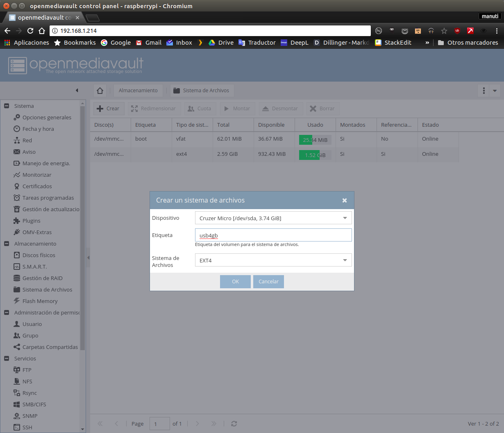Bookmark page with the star icon
Screen dimensions: 504x433
coord(444,31)
